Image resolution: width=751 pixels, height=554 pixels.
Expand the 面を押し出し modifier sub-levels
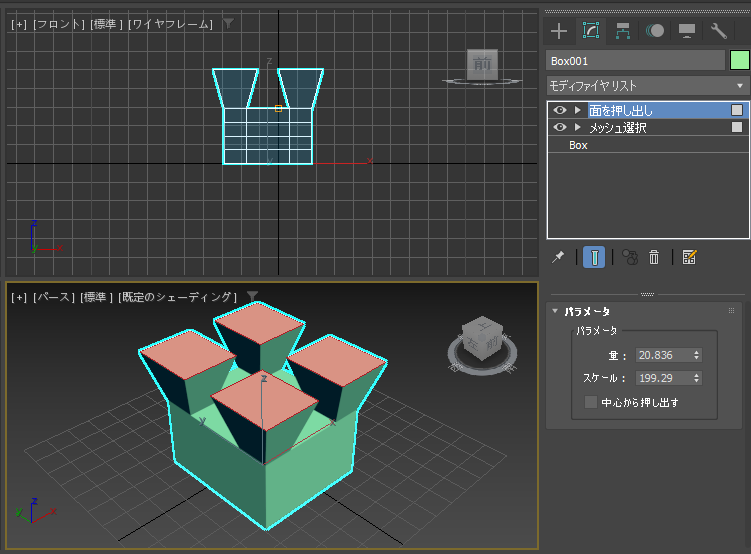point(577,110)
